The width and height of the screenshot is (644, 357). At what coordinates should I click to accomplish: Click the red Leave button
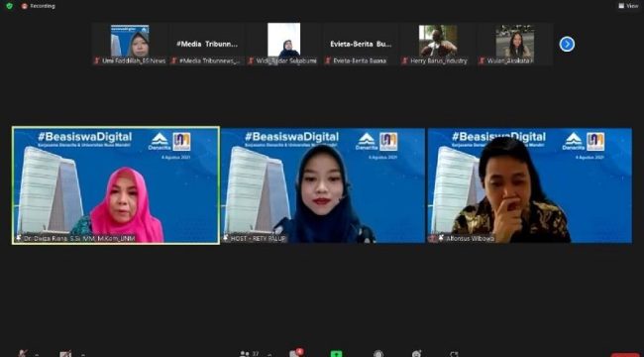pos(626,355)
